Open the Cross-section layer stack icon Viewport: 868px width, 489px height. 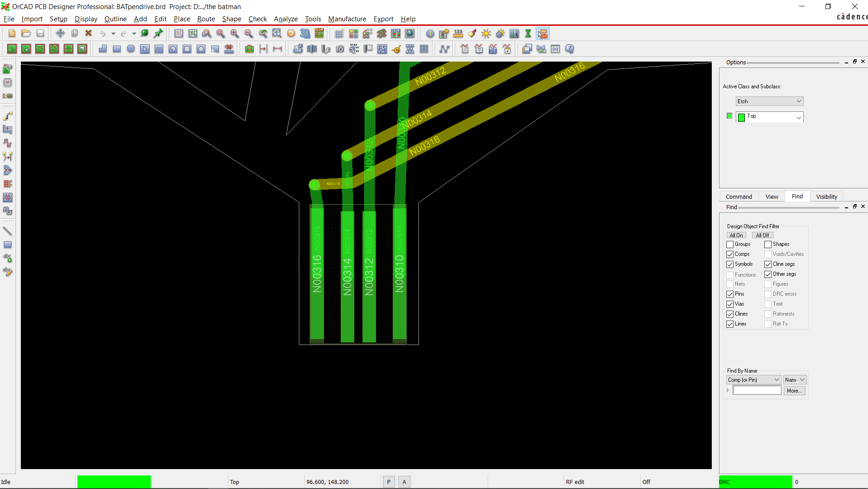coord(382,34)
